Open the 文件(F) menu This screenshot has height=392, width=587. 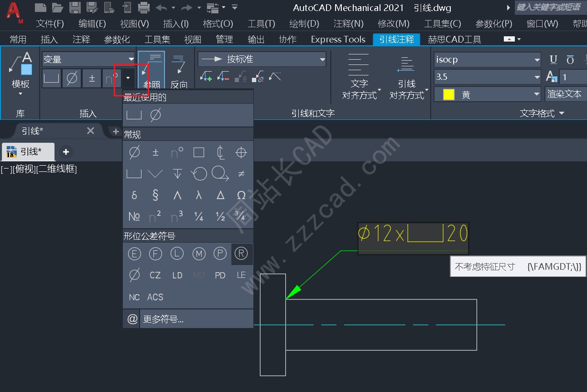[x=50, y=23]
